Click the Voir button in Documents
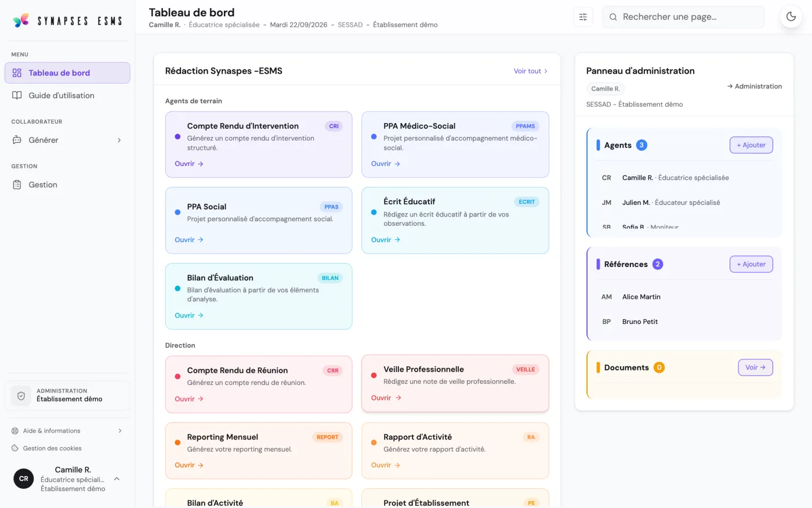 pos(755,368)
